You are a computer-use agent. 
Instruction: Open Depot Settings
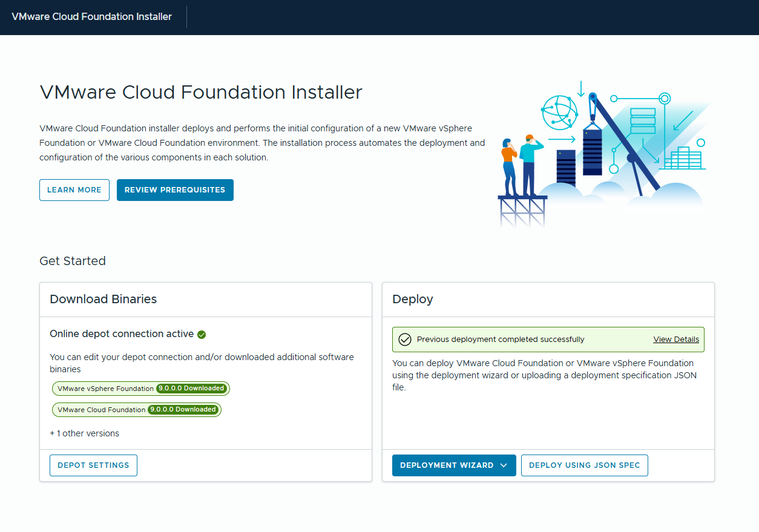click(x=93, y=465)
